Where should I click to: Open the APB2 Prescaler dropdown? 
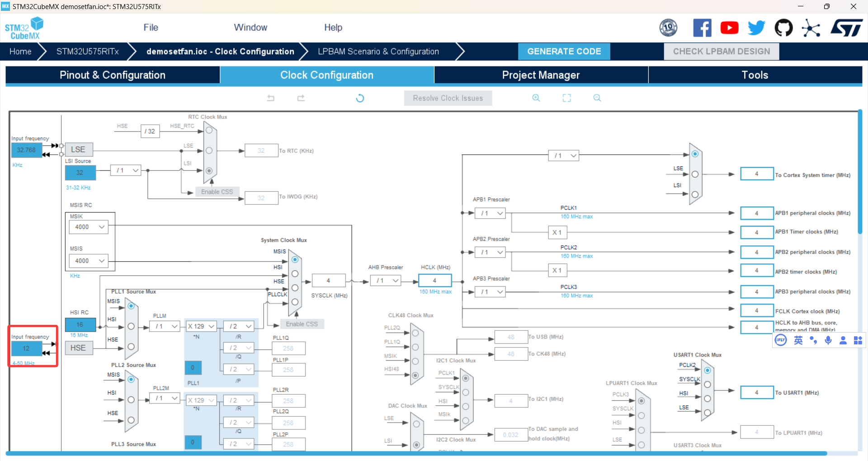click(x=490, y=252)
